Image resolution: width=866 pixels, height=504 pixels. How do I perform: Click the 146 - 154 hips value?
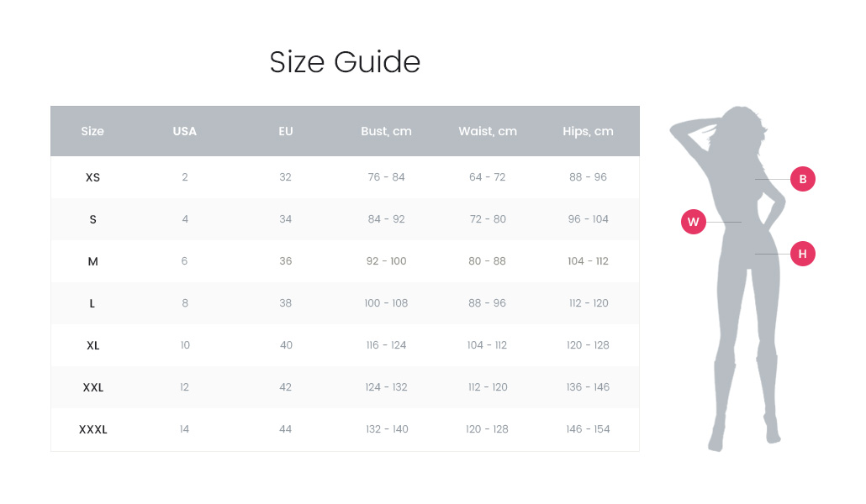[x=589, y=429]
